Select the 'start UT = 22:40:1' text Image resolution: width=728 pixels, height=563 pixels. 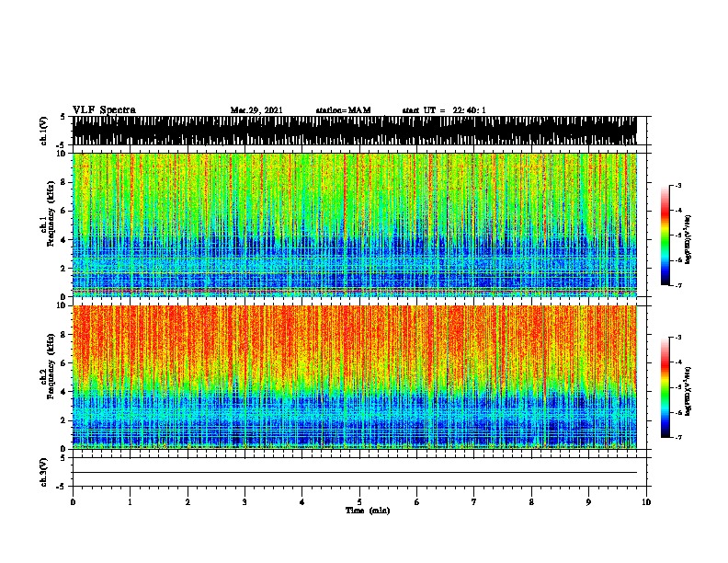pyautogui.click(x=444, y=110)
